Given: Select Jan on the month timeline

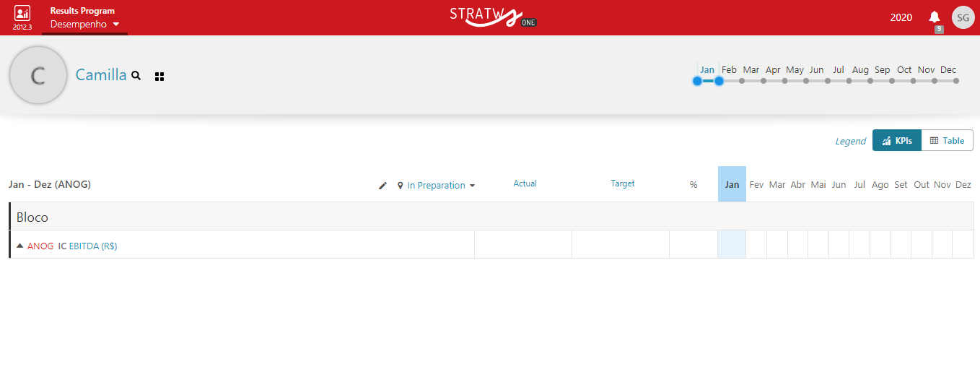Looking at the screenshot, I should [x=707, y=70].
